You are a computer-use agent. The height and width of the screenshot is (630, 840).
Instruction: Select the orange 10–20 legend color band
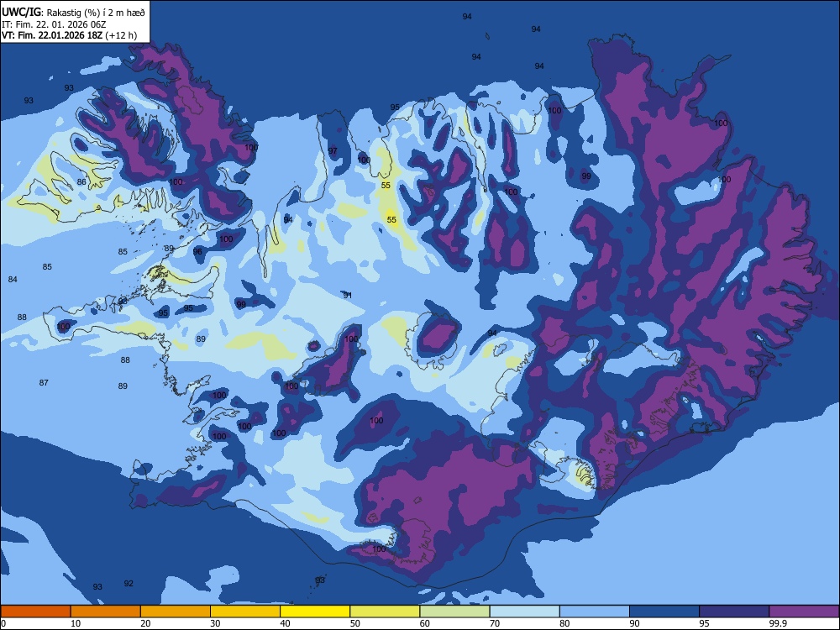[106, 612]
